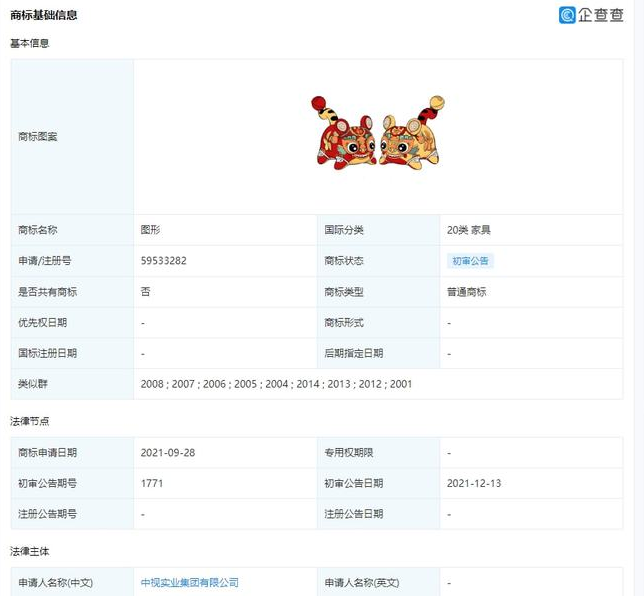Click the 申请人名称(英文) label cell
Screen dimensions: 644x602
pos(379,582)
